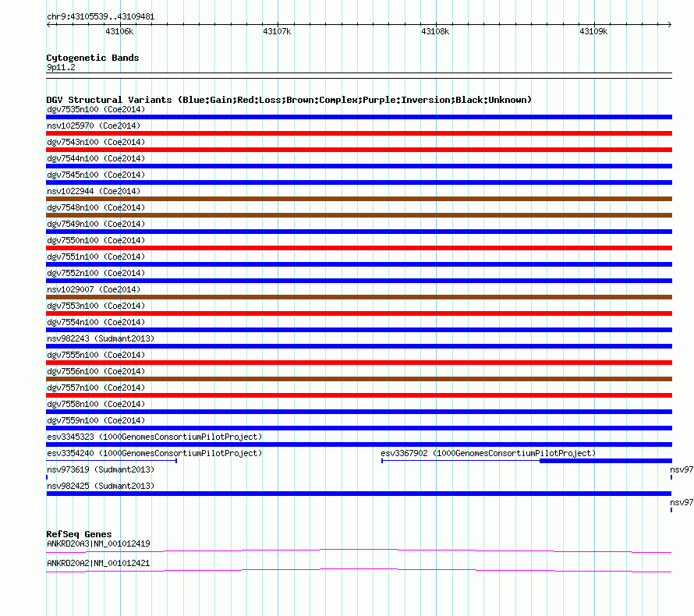694x616 pixels.
Task: Open the nsv982243 (Sudmant2013) label
Action: [101, 338]
